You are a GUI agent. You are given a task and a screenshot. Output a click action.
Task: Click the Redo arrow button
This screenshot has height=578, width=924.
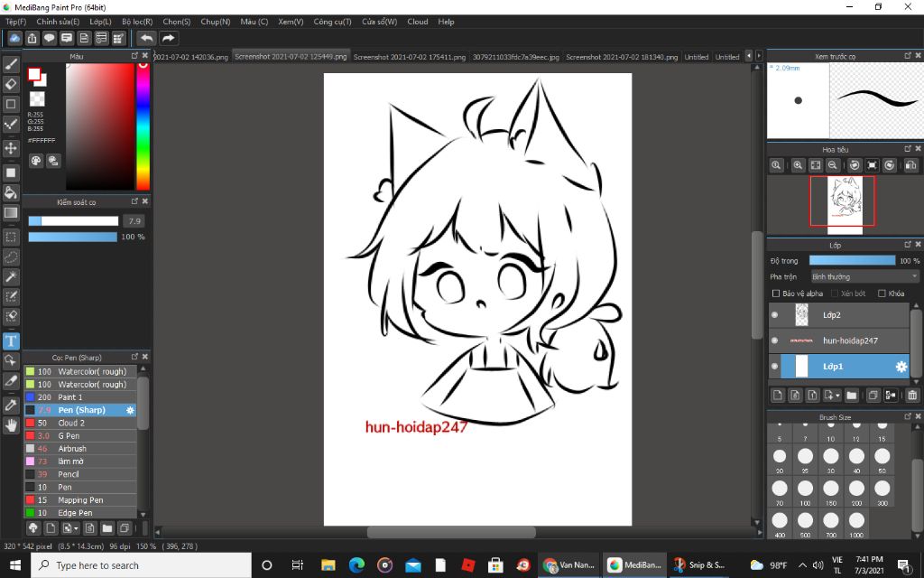169,38
